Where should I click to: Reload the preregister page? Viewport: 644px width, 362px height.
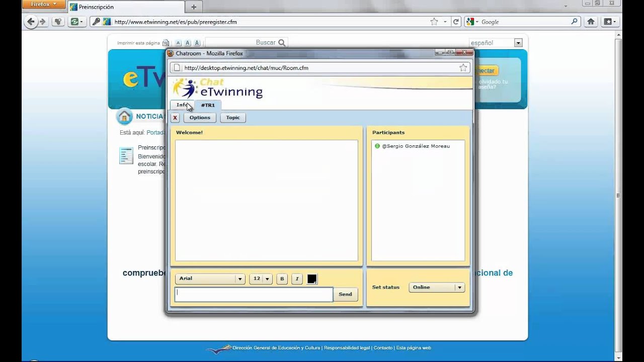(x=456, y=22)
